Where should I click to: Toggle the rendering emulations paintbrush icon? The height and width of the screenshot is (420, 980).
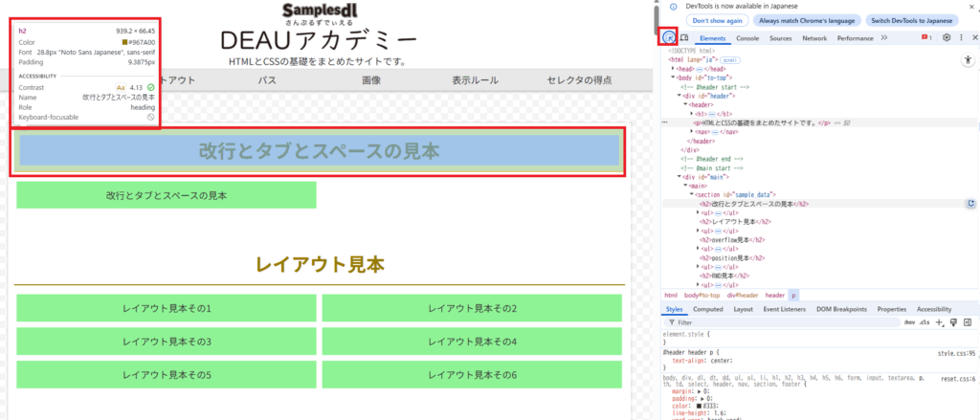[953, 322]
